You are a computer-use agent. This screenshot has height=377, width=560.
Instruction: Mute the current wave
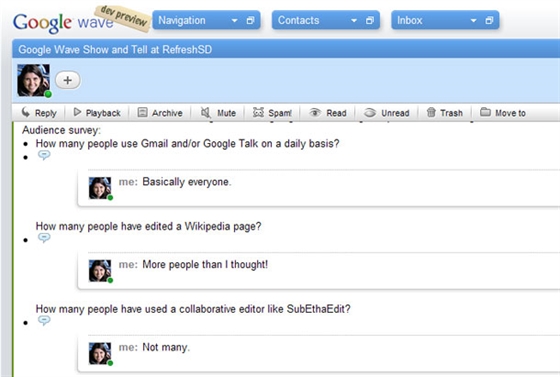coord(218,113)
